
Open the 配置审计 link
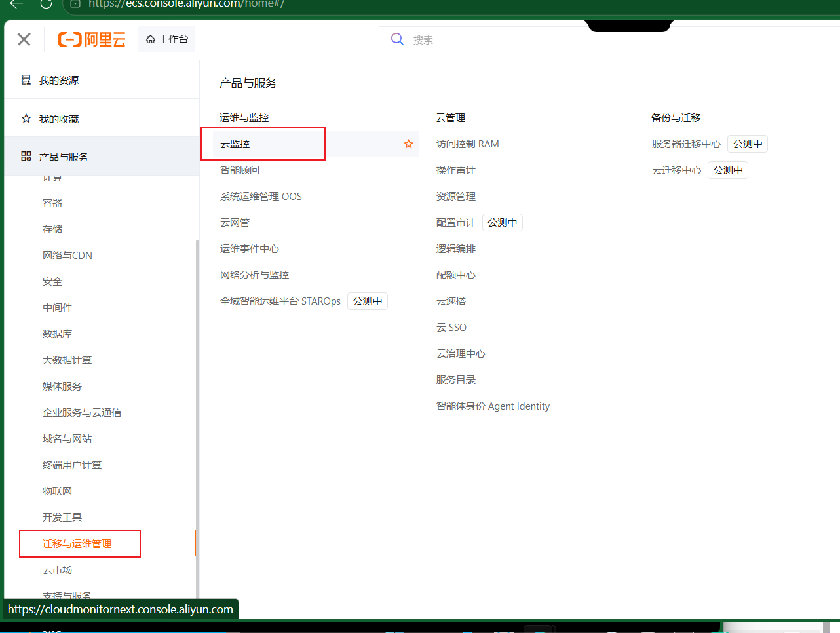[x=456, y=222]
